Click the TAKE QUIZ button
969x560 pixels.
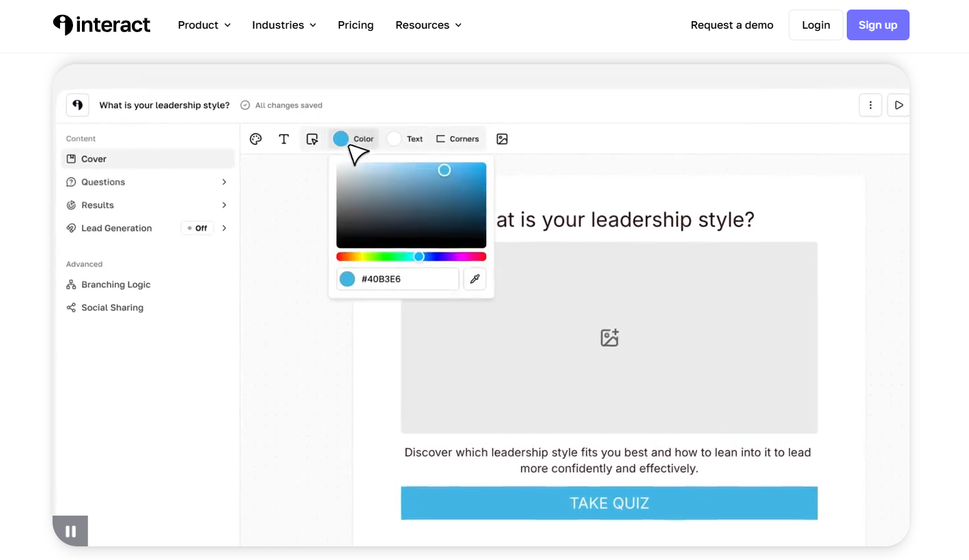609,503
